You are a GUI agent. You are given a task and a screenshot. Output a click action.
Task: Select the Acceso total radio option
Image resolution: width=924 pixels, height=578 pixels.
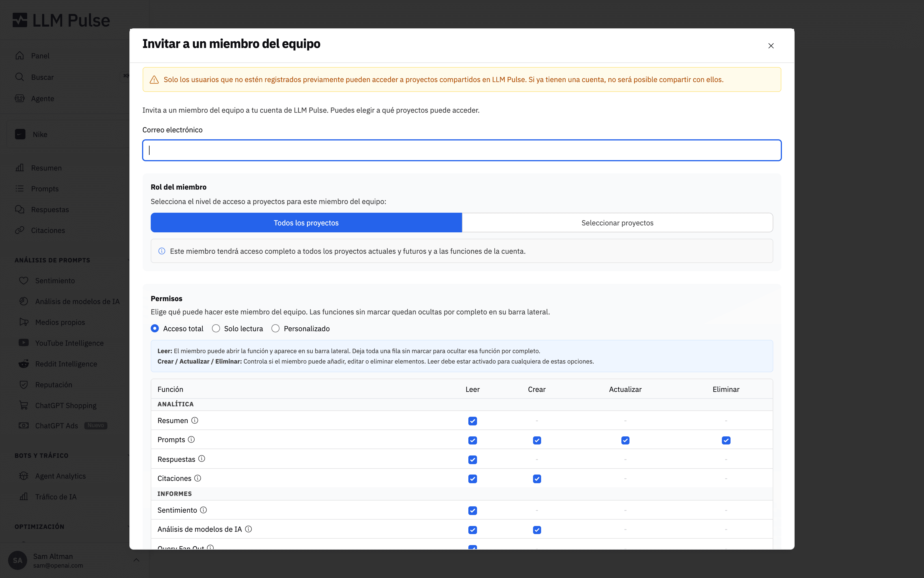(155, 328)
